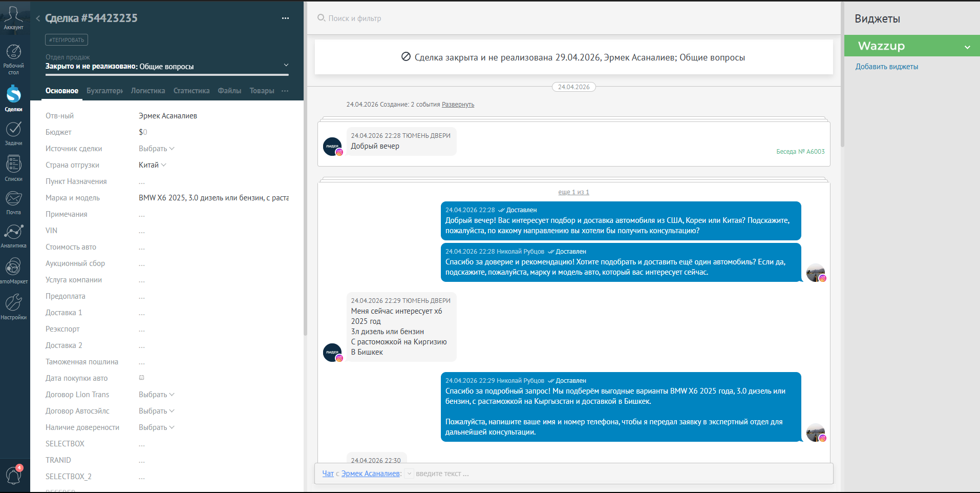Viewport: 980px width, 493px height.
Task: Switch to the Логистика tab
Action: pos(148,91)
